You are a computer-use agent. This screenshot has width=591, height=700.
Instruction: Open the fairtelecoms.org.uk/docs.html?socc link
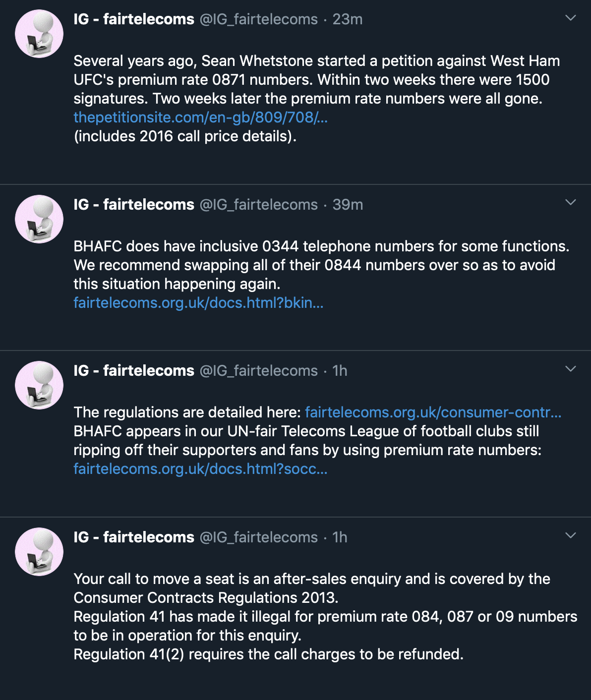[200, 469]
